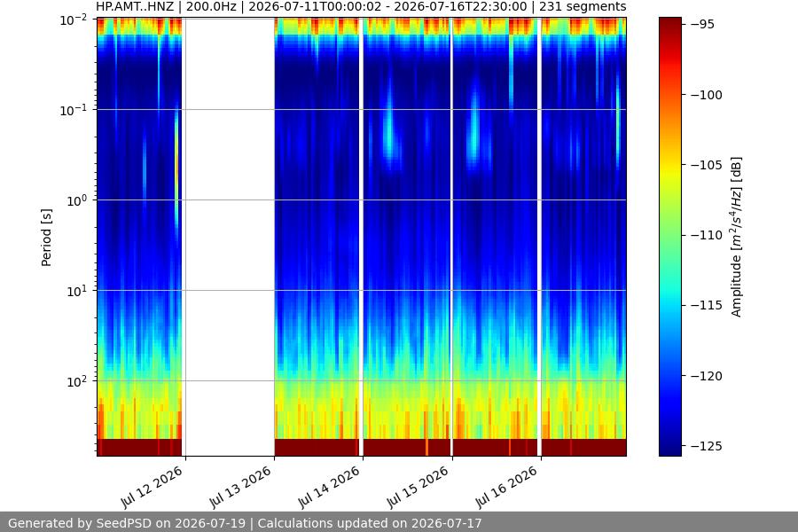Image resolution: width=798 pixels, height=532 pixels.
Task: Click the 10¹ period tick label
Action: coord(77,291)
